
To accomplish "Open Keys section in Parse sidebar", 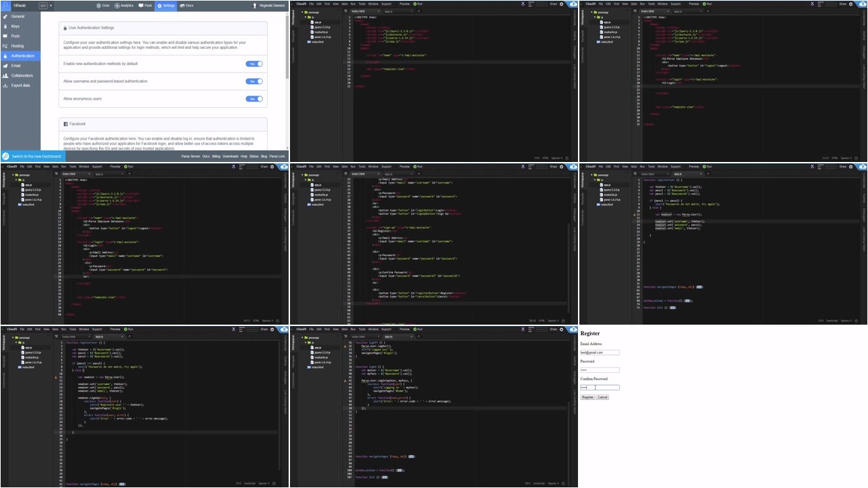I will (20, 26).
